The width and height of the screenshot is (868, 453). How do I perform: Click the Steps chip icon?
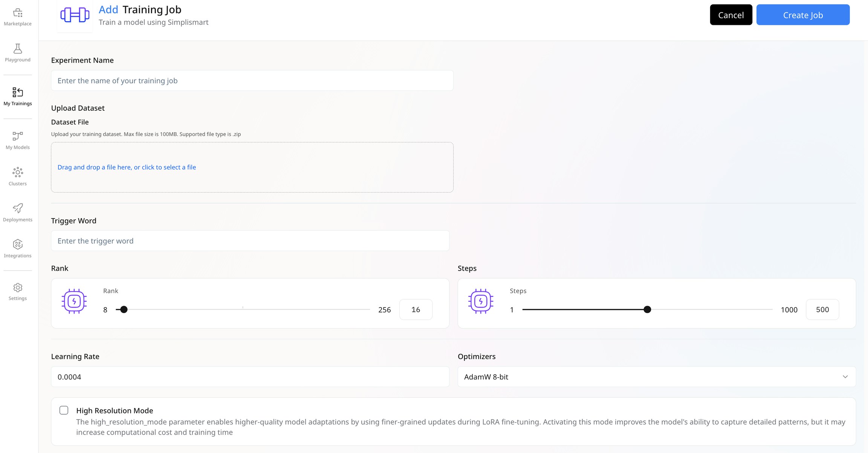click(481, 301)
